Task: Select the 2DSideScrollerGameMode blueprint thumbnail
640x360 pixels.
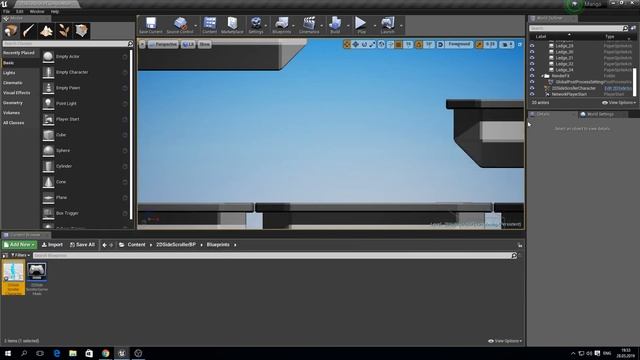Action: pos(37,278)
